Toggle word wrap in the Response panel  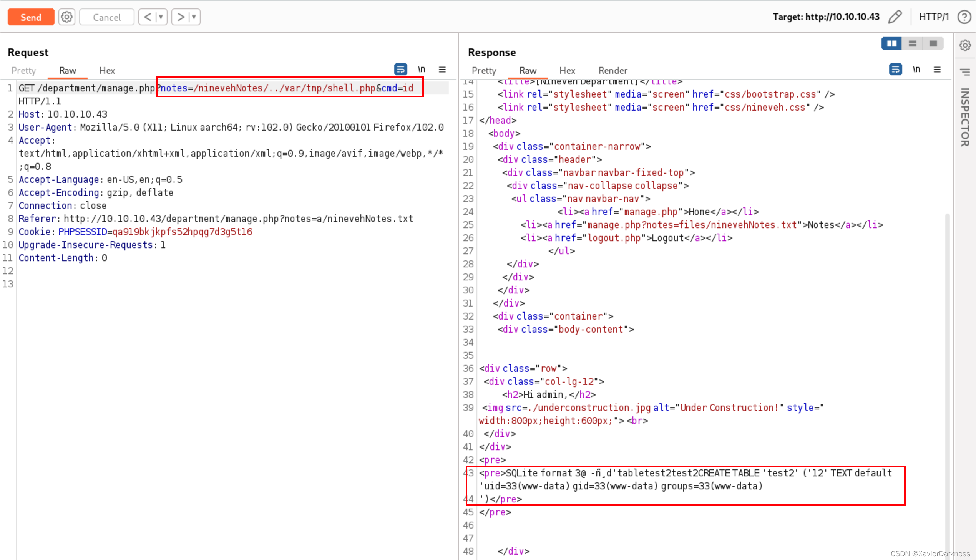click(895, 70)
